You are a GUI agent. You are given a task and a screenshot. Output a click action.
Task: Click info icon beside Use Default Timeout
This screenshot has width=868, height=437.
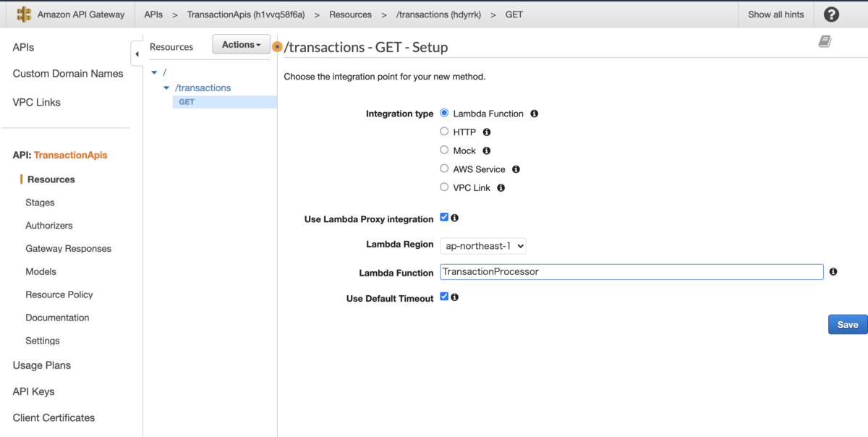coord(454,297)
